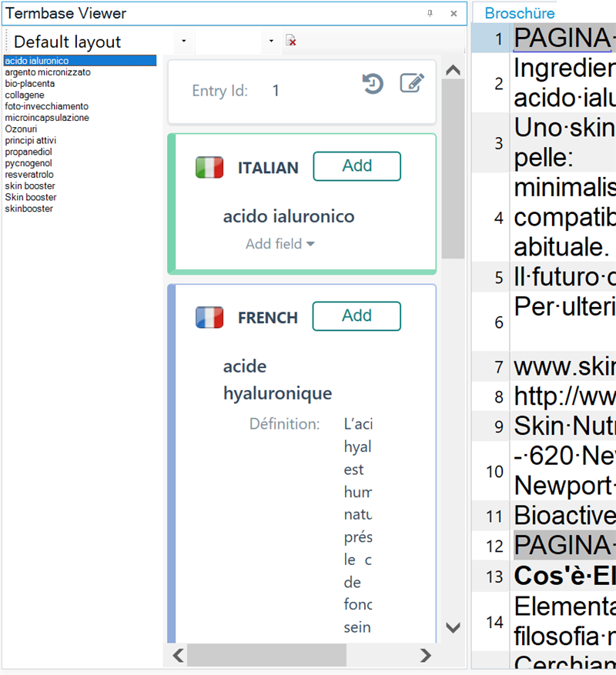The height and width of the screenshot is (675, 616).
Task: Select term 'propanediol'
Action: coord(28,152)
